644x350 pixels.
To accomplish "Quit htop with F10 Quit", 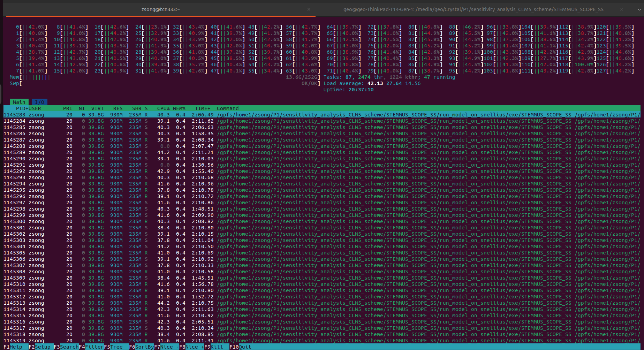I will 240,347.
